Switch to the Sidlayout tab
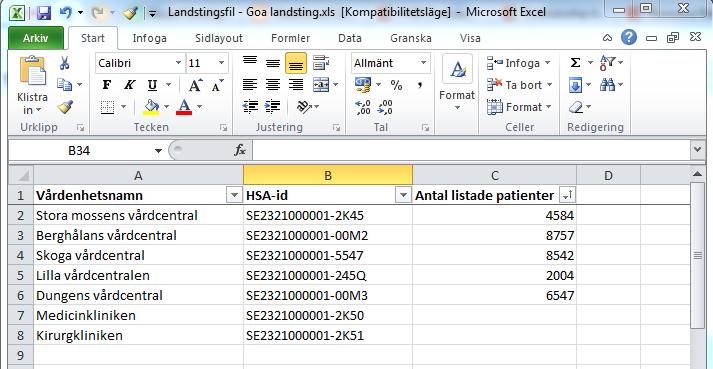The image size is (713, 369). point(219,38)
